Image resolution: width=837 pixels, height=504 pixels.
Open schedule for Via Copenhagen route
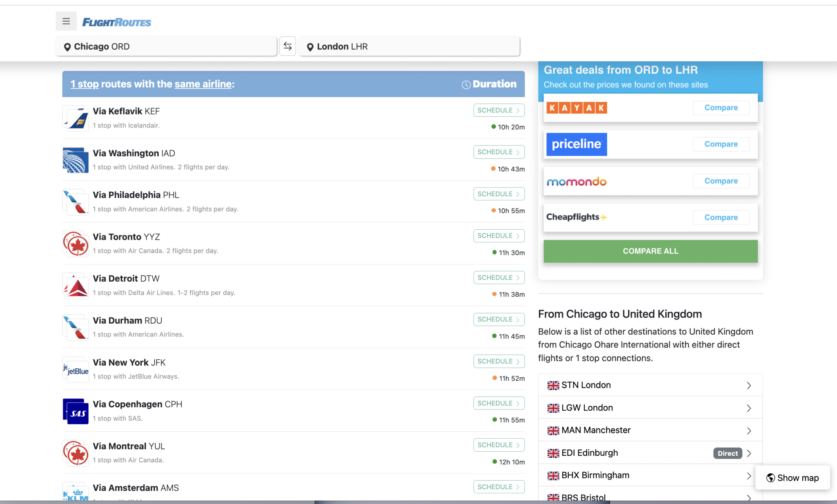[x=499, y=403]
